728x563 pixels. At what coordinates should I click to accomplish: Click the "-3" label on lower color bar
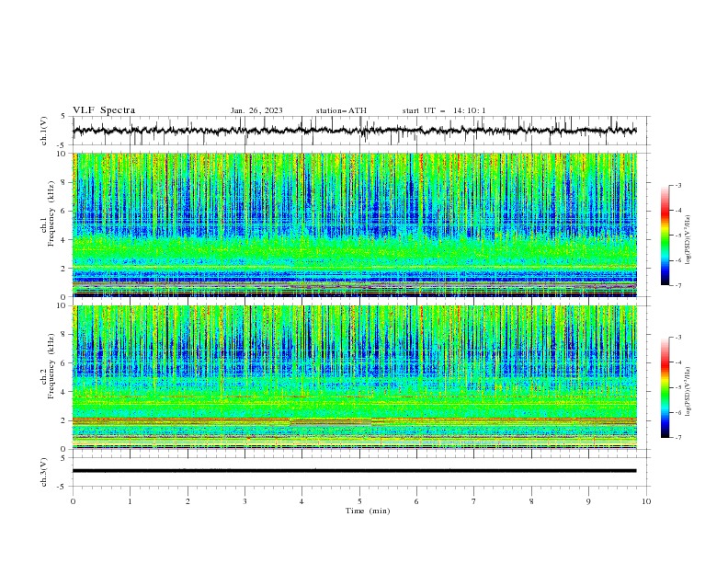point(678,338)
